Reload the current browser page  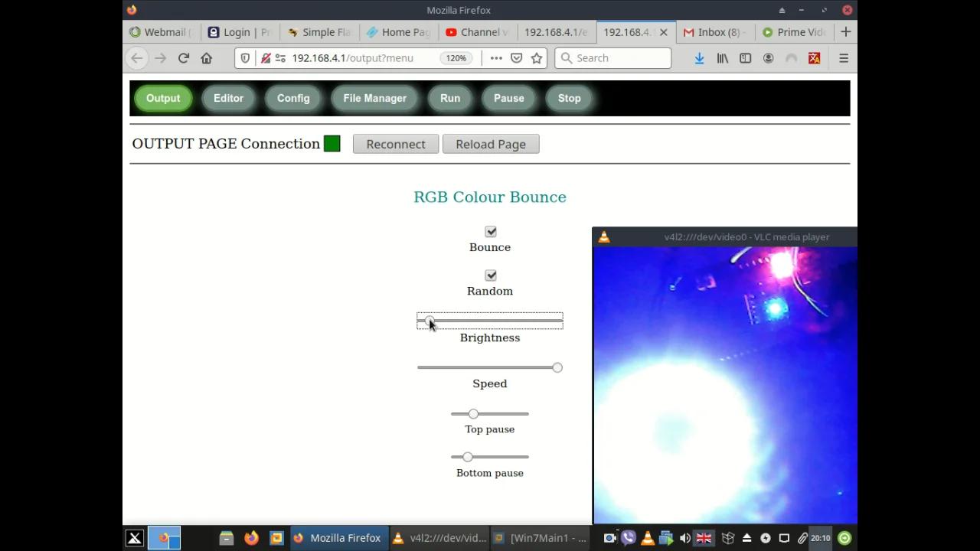point(184,58)
